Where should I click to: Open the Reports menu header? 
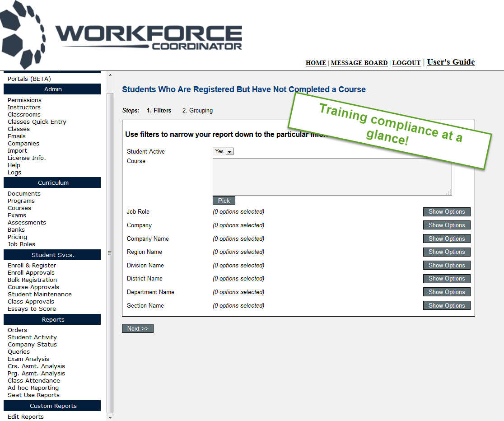52,319
